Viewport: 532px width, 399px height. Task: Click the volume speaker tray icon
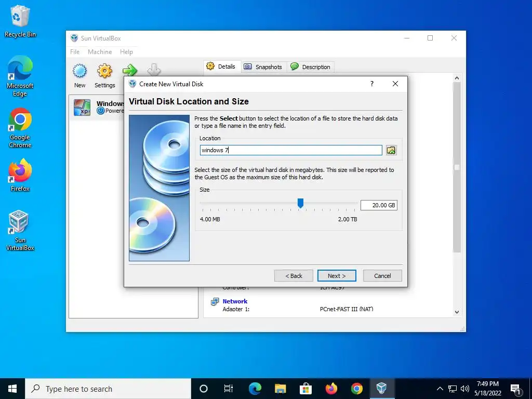point(465,389)
